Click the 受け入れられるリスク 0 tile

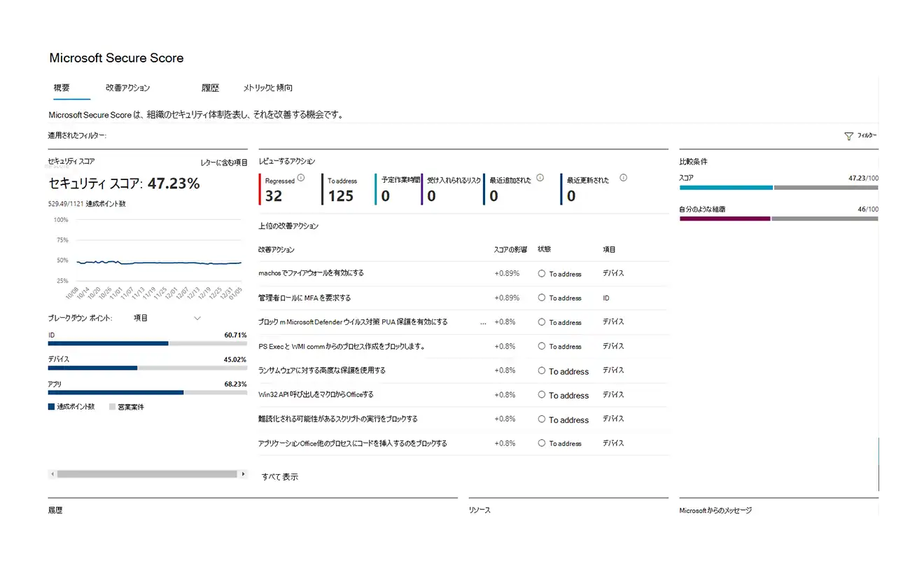click(451, 190)
